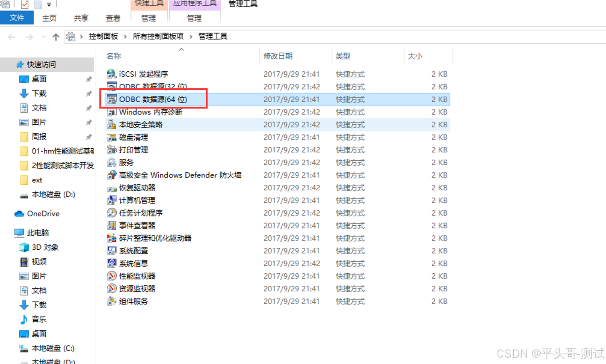Click the 音乐 note icon in sidebar
This screenshot has height=364, width=606.
click(x=24, y=320)
